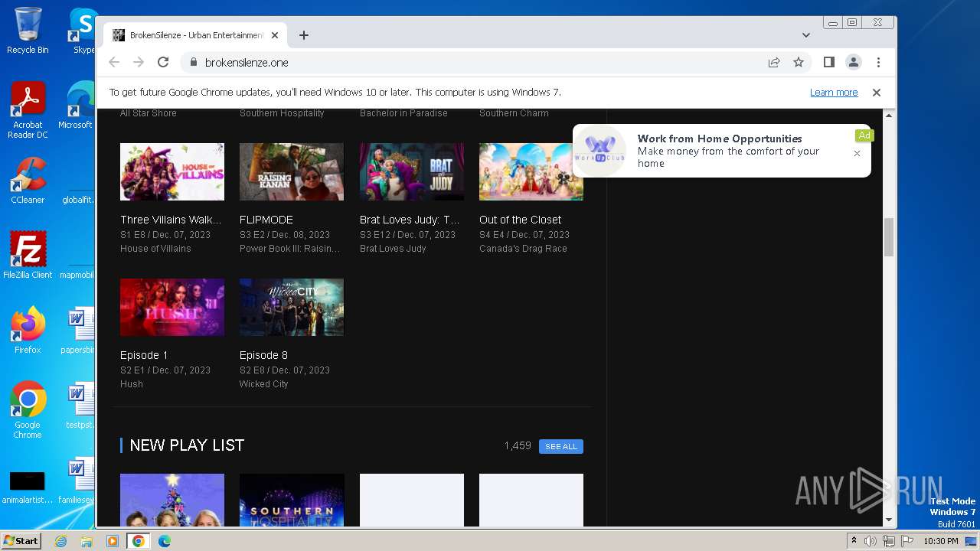The width and height of the screenshot is (980, 551).
Task: Open the File Explorer taskbar icon
Action: (87, 541)
